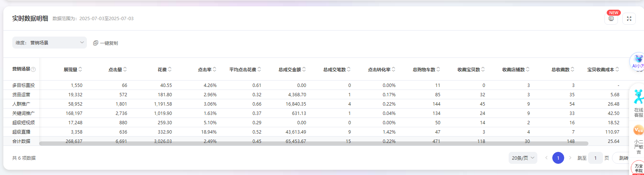The image size is (644, 175).
Task: Click the copy icon beside 一键复制
Action: click(95, 43)
